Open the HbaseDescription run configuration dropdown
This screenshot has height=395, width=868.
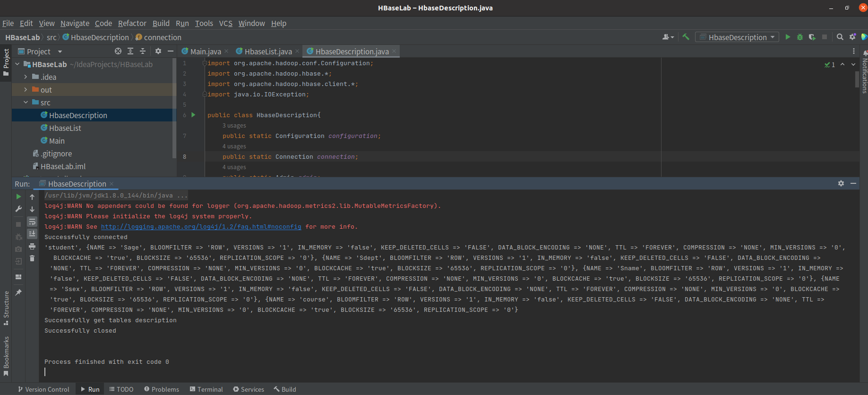737,37
